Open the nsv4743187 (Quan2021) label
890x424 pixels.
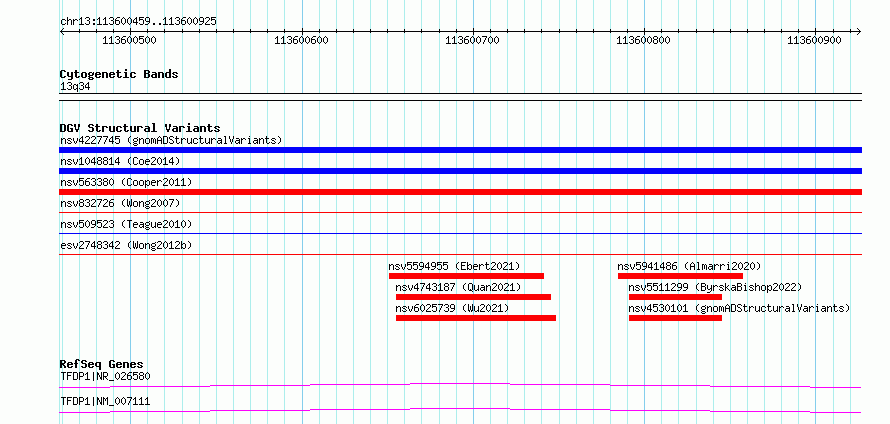(458, 287)
